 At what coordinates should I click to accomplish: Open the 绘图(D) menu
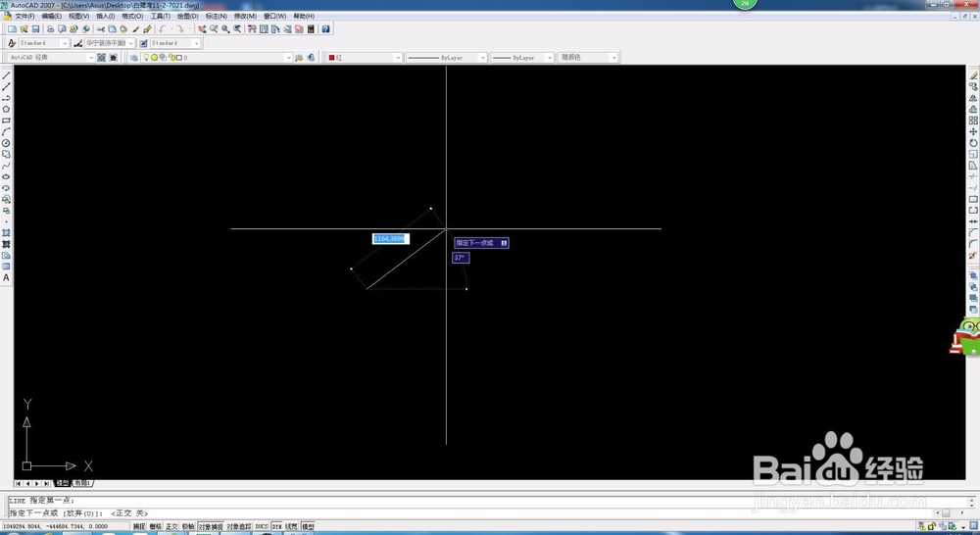pyautogui.click(x=188, y=17)
